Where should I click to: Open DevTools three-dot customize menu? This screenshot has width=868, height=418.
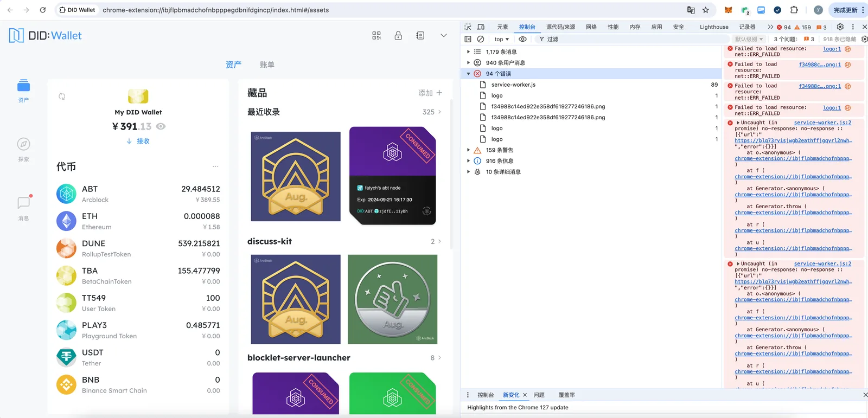click(853, 27)
